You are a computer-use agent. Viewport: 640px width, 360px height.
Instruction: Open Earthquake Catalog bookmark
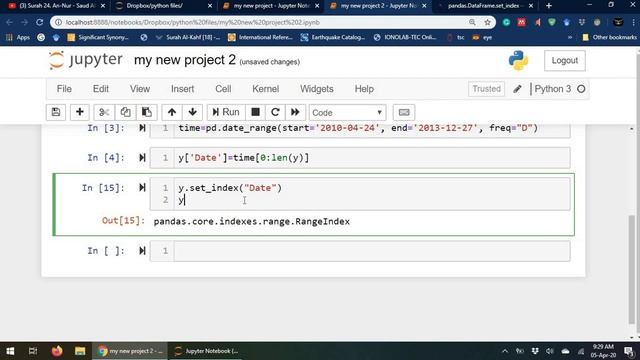[x=333, y=37]
